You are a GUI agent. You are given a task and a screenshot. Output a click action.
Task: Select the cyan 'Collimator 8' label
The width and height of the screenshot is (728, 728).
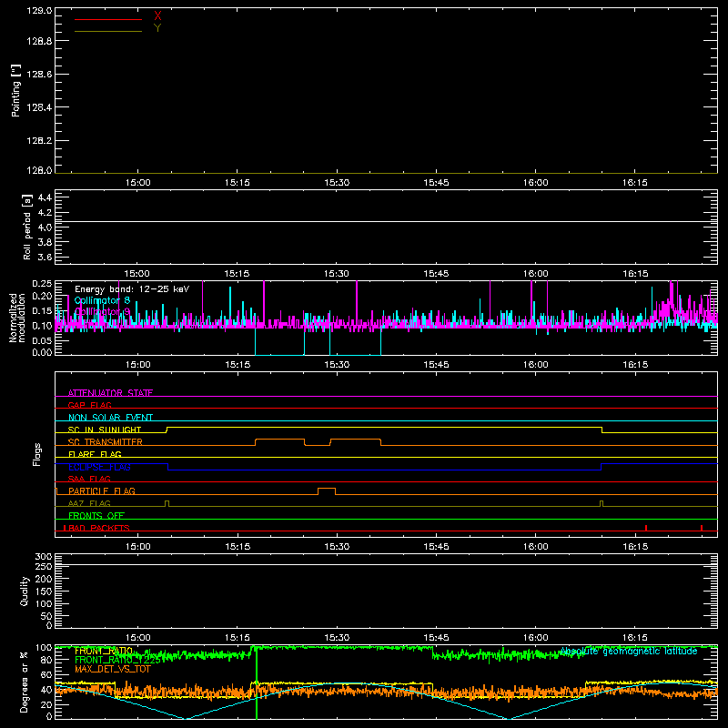click(x=102, y=300)
